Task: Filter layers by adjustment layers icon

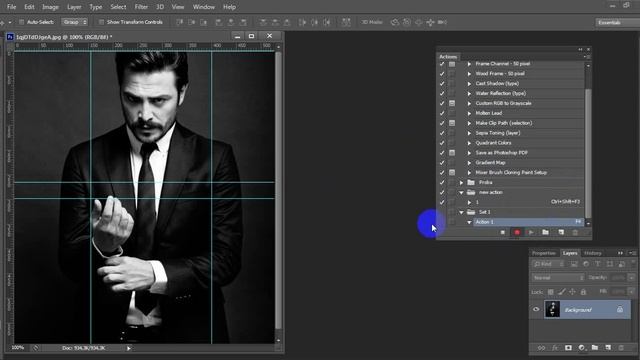Action: (x=586, y=264)
